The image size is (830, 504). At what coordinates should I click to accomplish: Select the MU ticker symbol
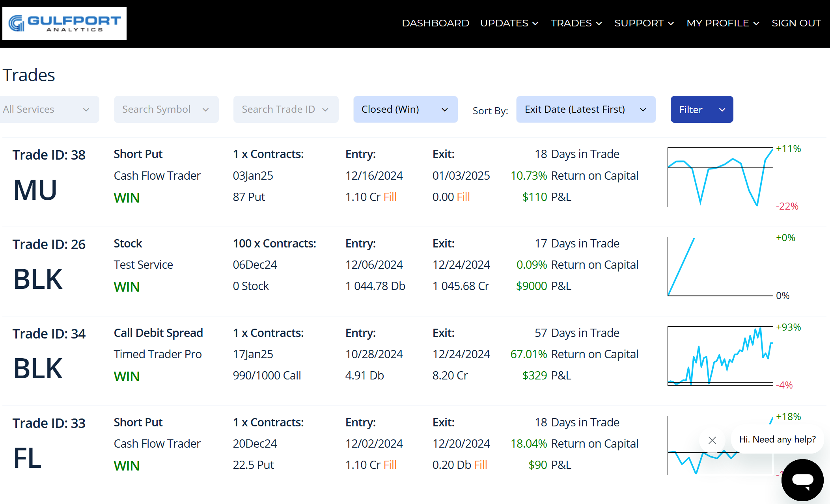tap(35, 190)
